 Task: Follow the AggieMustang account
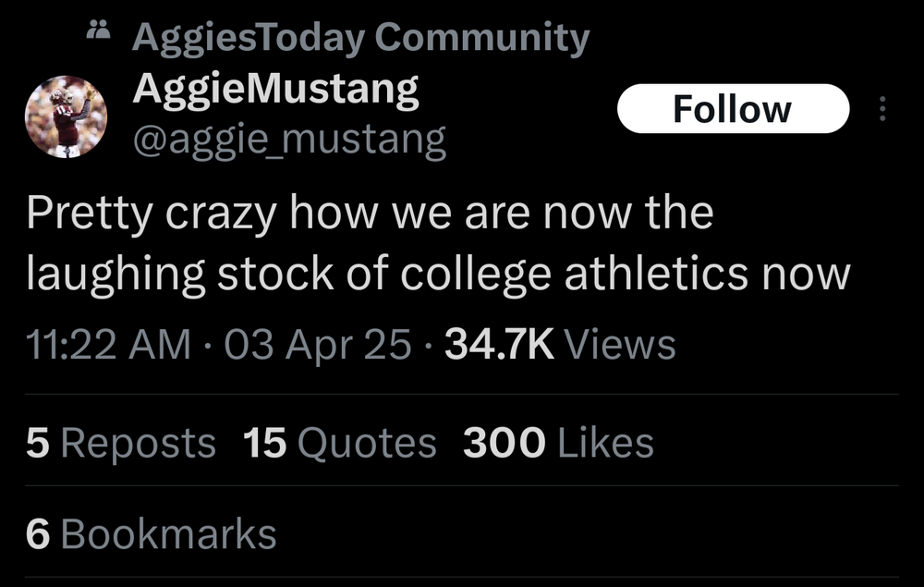(732, 109)
